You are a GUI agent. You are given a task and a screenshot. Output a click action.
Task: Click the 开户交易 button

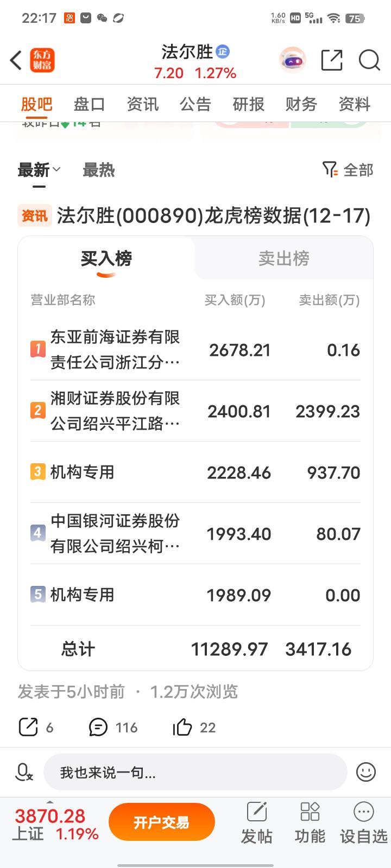[162, 822]
